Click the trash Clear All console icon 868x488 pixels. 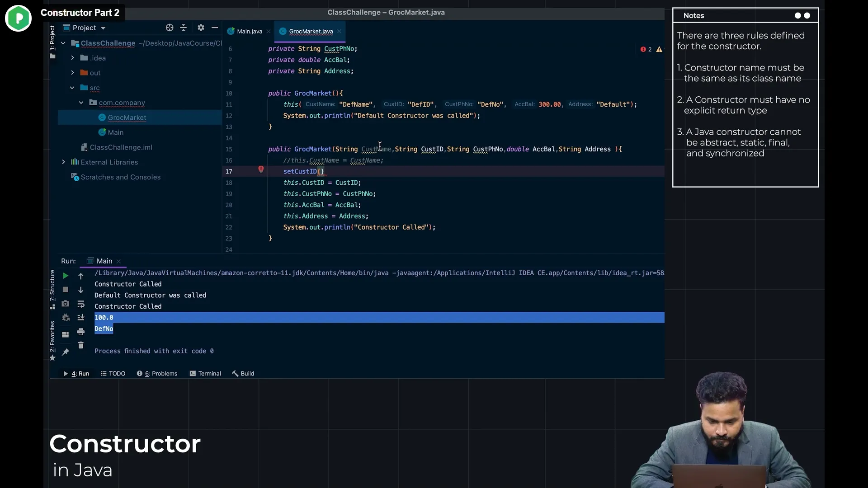81,345
